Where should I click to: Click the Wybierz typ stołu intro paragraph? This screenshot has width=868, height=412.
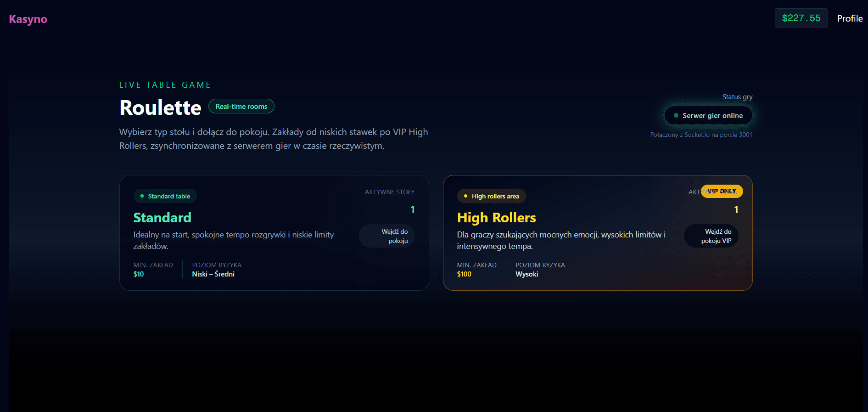pyautogui.click(x=274, y=139)
